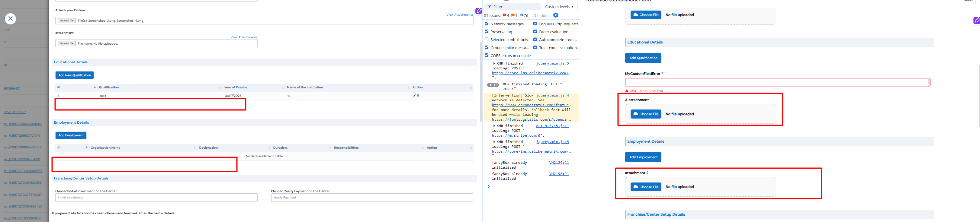980x222 pixels.
Task: Toggle Eager evaluation checkbox
Action: coord(535,32)
